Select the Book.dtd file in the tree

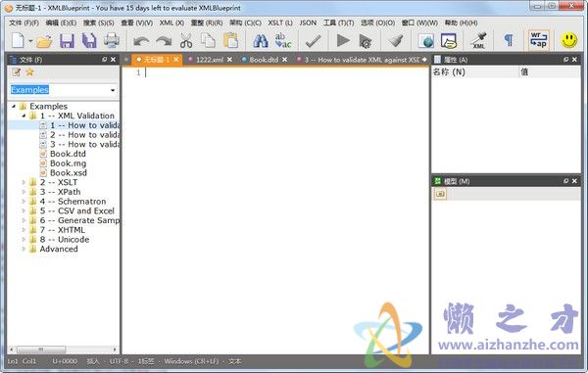pos(68,154)
